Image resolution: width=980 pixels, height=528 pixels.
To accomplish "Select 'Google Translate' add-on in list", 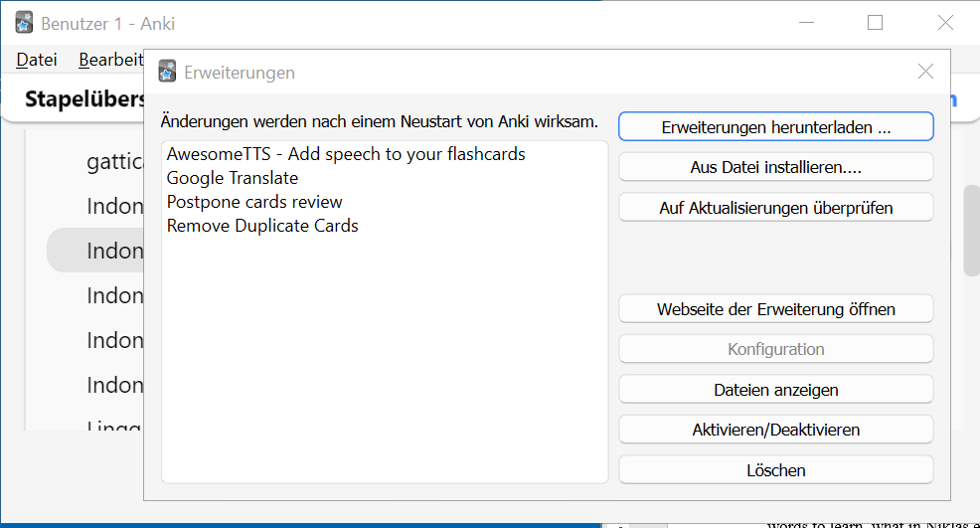I will (x=233, y=178).
